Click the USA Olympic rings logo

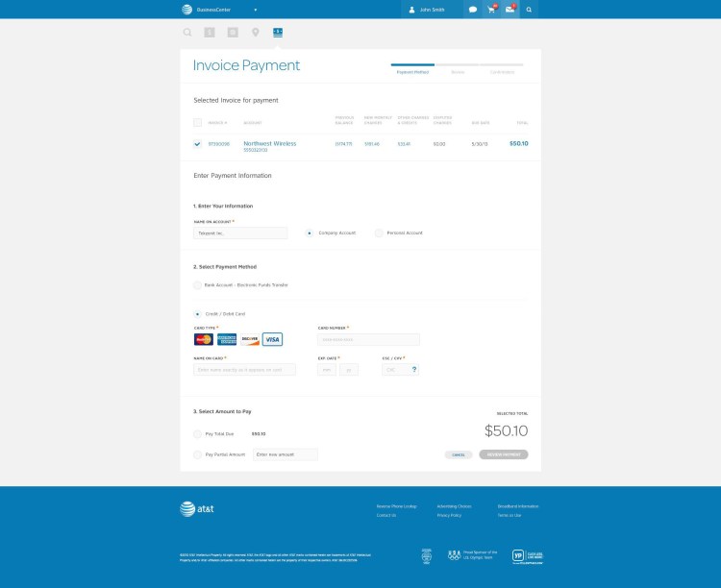[x=455, y=555]
